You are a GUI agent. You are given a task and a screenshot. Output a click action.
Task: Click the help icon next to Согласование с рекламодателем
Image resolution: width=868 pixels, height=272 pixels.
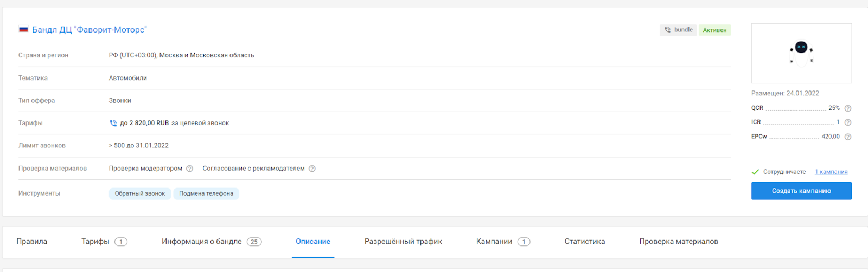[x=312, y=169]
